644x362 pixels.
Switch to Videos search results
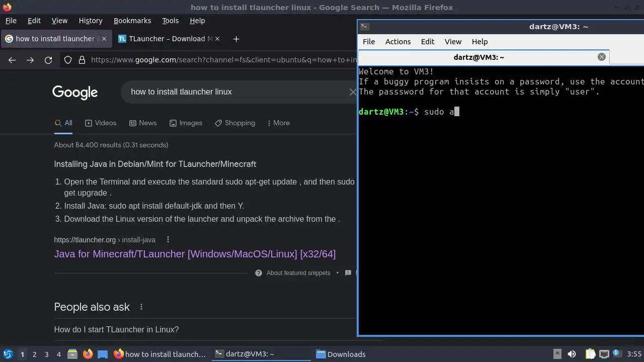(101, 123)
